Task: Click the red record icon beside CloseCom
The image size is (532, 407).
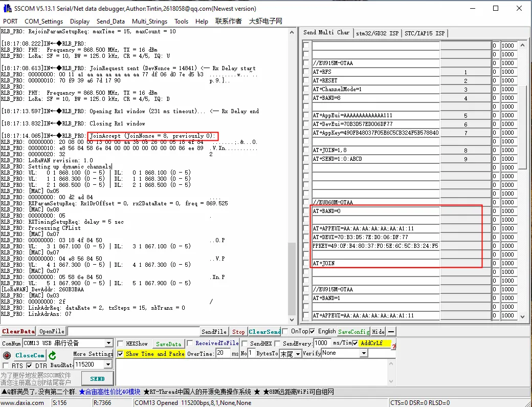Action: coord(7,355)
